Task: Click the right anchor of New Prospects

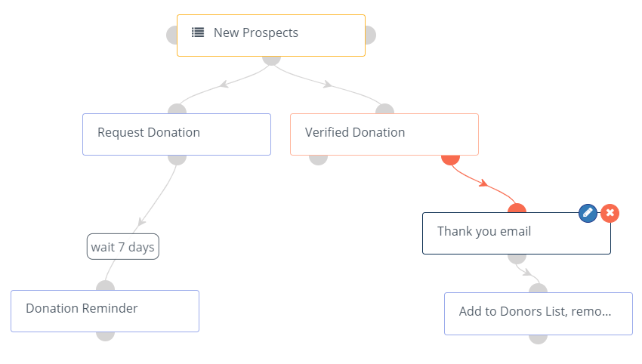Action: (370, 35)
